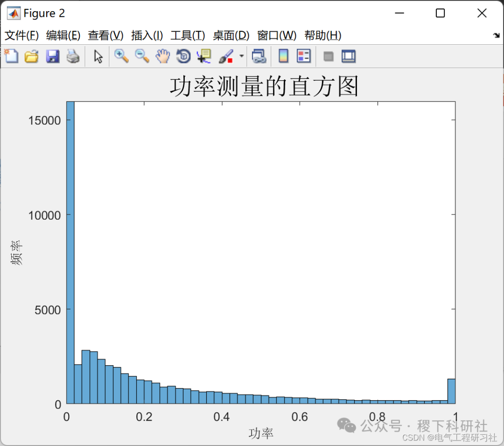The height and width of the screenshot is (446, 504).
Task: Open the Brush color dropdown arrow
Action: pos(241,56)
